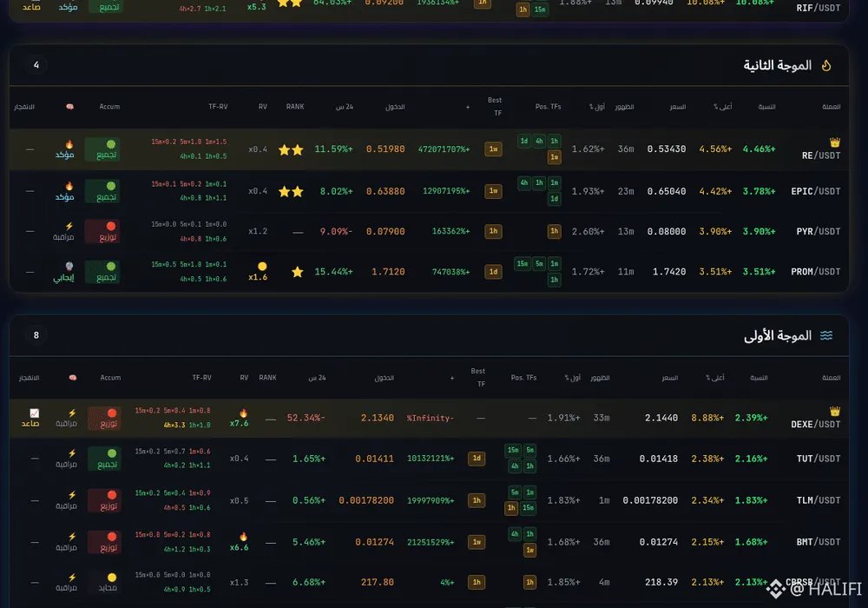The image size is (868, 608).
Task: Click the single star rank in PROM/USDT row
Action: [297, 272]
